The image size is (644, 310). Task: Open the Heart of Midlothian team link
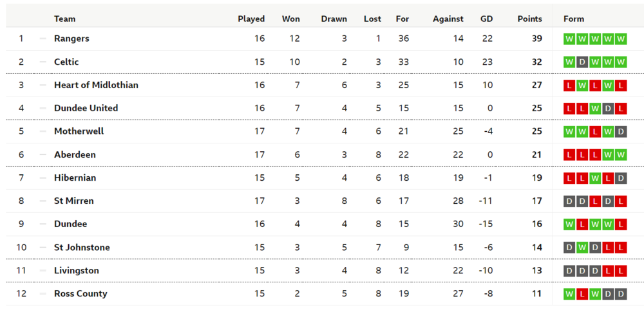(x=96, y=86)
